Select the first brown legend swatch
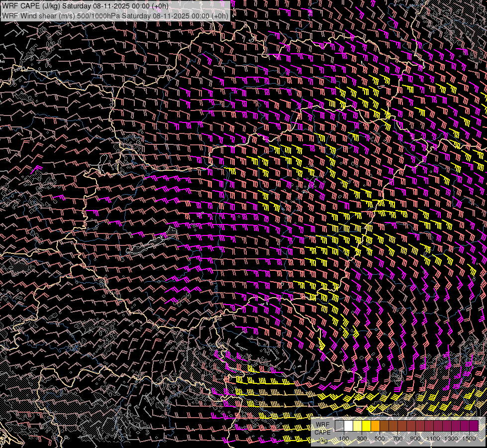Image resolution: width=487 pixels, height=448 pixels. click(x=384, y=426)
